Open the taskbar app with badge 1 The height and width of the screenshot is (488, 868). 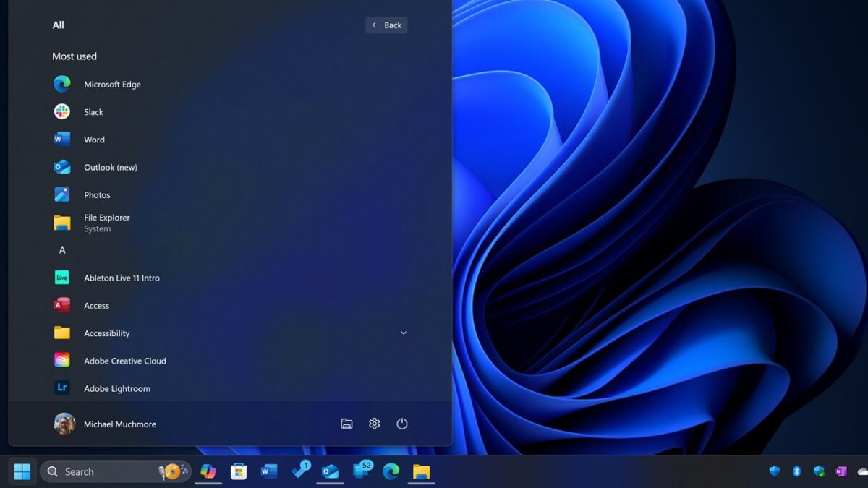click(299, 471)
